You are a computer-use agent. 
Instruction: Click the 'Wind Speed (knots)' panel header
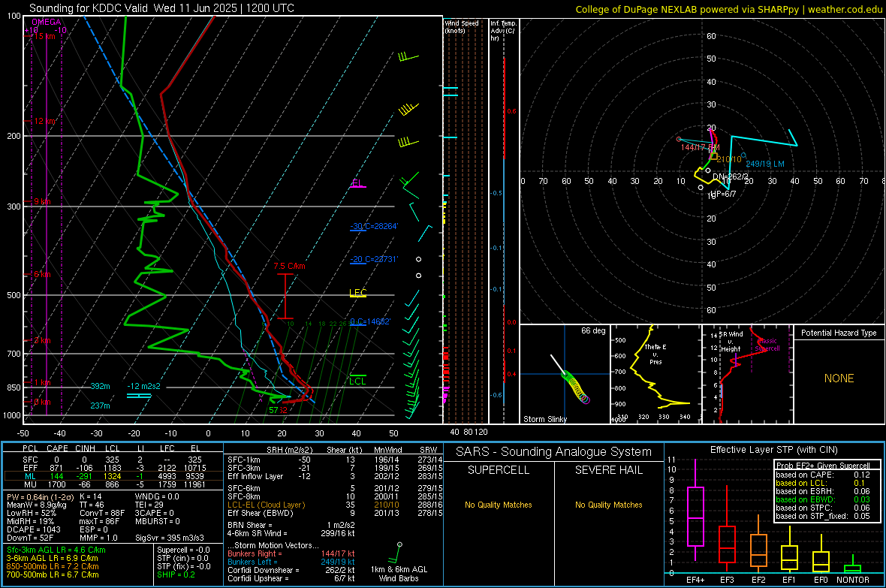pyautogui.click(x=462, y=26)
